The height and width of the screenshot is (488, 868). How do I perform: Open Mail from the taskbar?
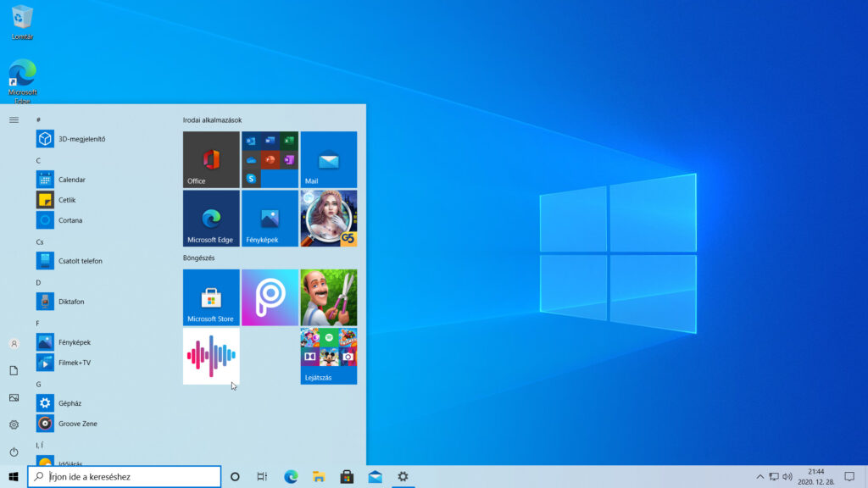click(376, 476)
